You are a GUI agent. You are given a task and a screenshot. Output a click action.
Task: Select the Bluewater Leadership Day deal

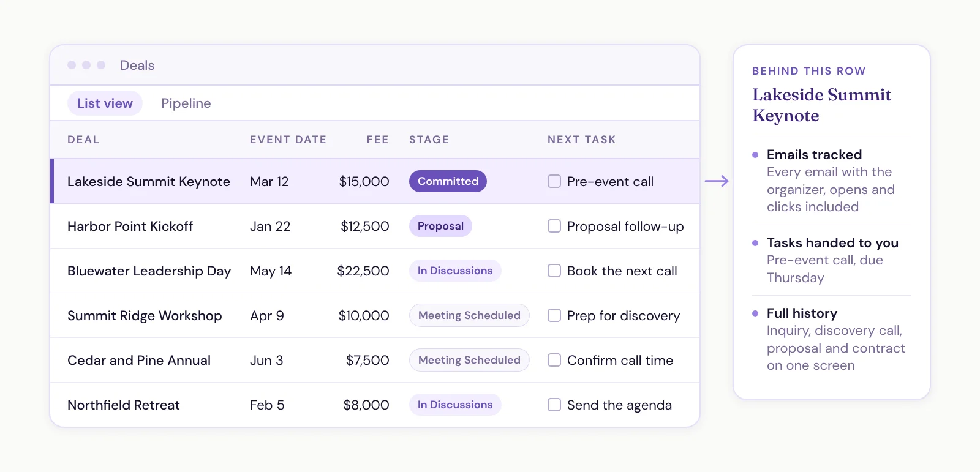[x=149, y=271]
